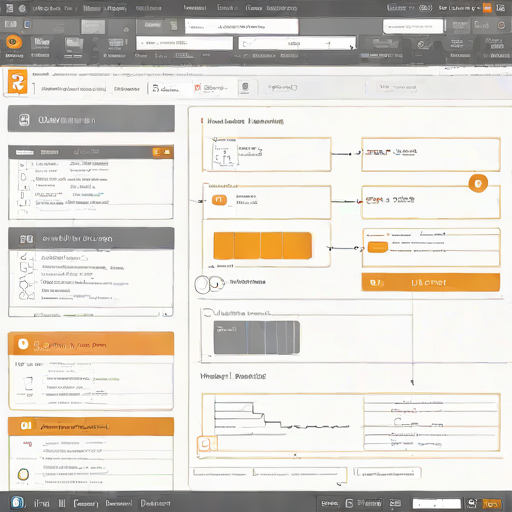Image resolution: width=512 pixels, height=512 pixels.
Task: Click the step line chart in the bottom panel
Action: [282, 415]
